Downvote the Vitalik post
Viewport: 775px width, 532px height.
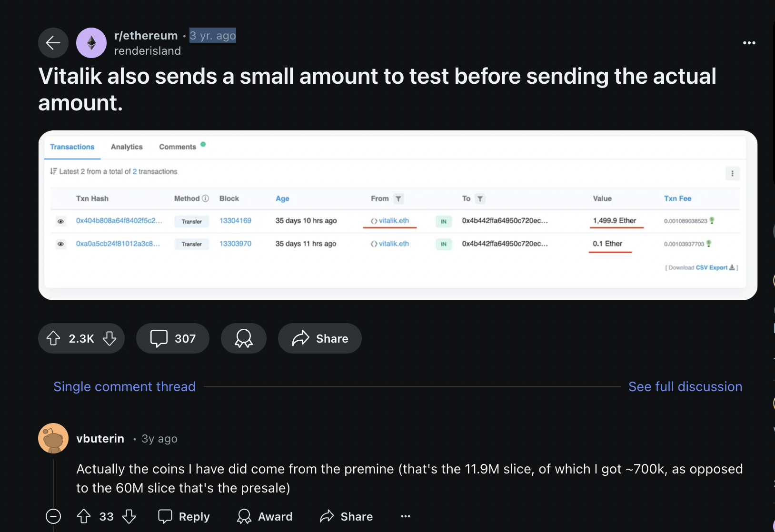click(109, 338)
